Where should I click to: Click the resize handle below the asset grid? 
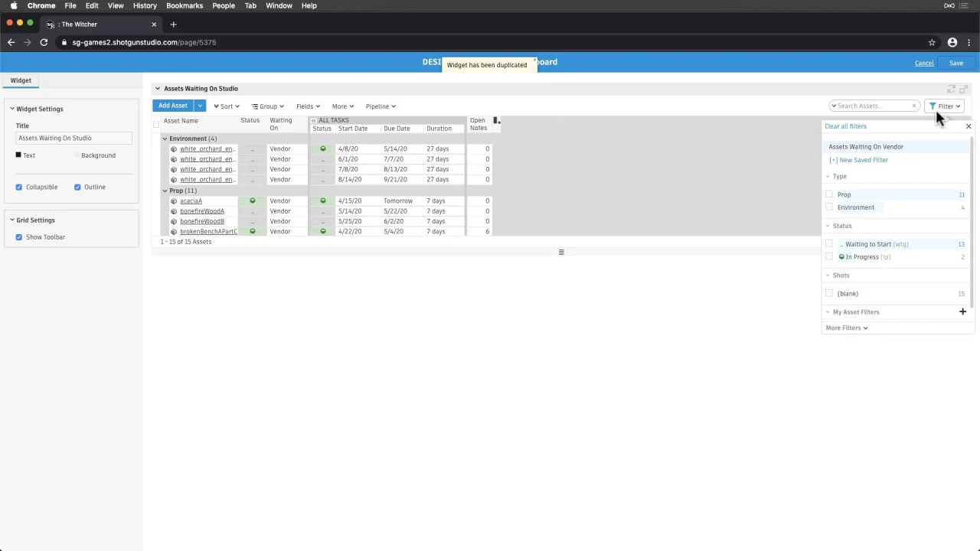pos(561,253)
